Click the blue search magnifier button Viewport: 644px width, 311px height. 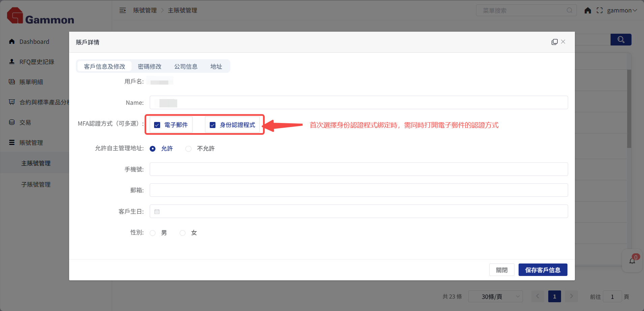click(x=621, y=40)
